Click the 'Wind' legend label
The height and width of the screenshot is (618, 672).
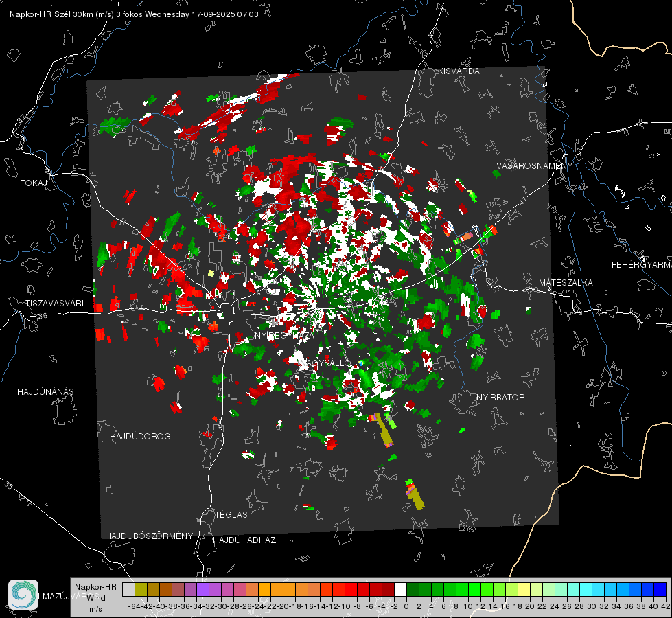[x=95, y=598]
